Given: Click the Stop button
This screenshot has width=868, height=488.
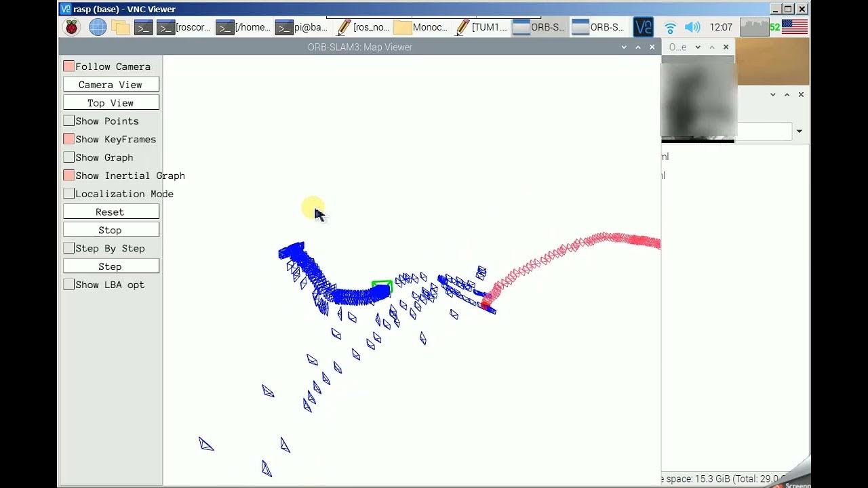Looking at the screenshot, I should click(111, 230).
